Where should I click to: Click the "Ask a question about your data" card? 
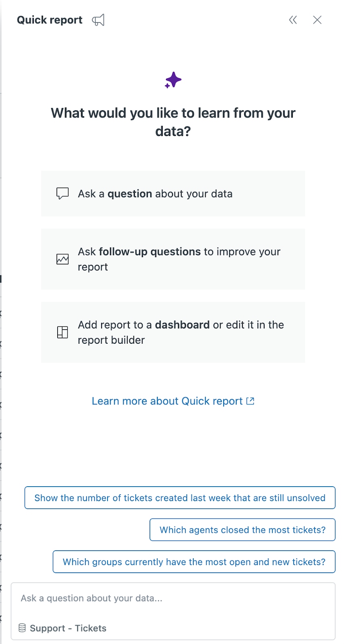[x=173, y=194]
